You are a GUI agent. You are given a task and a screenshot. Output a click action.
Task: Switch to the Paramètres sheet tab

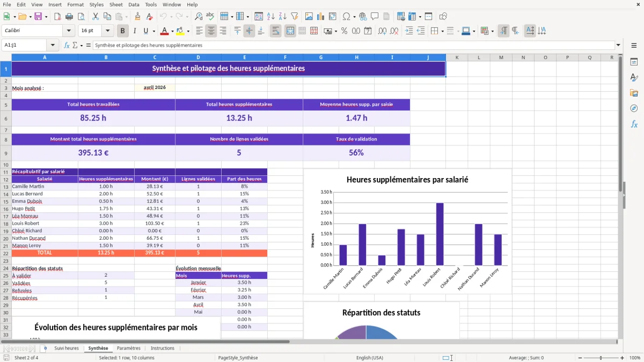pyautogui.click(x=129, y=348)
